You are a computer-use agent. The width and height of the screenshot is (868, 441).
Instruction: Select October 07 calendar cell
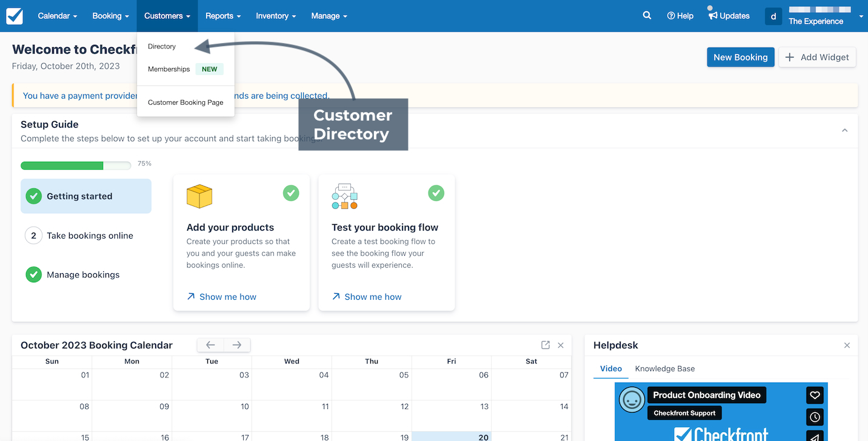pos(531,384)
